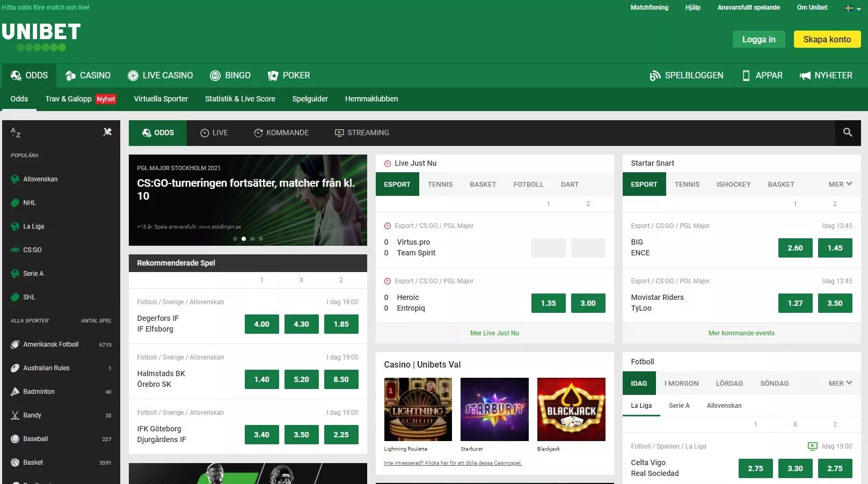Click the Logga in button

(x=758, y=39)
